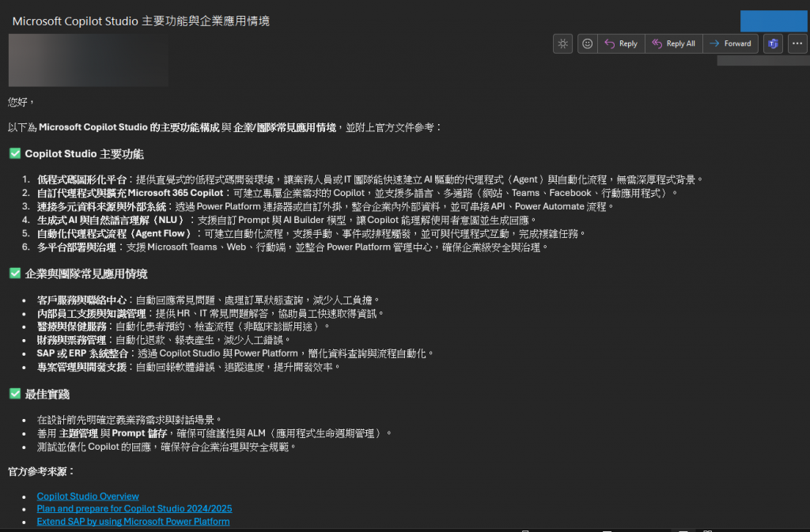
Task: Click list item 自動化代理程式流程（Agent Flow）
Action: pos(312,234)
